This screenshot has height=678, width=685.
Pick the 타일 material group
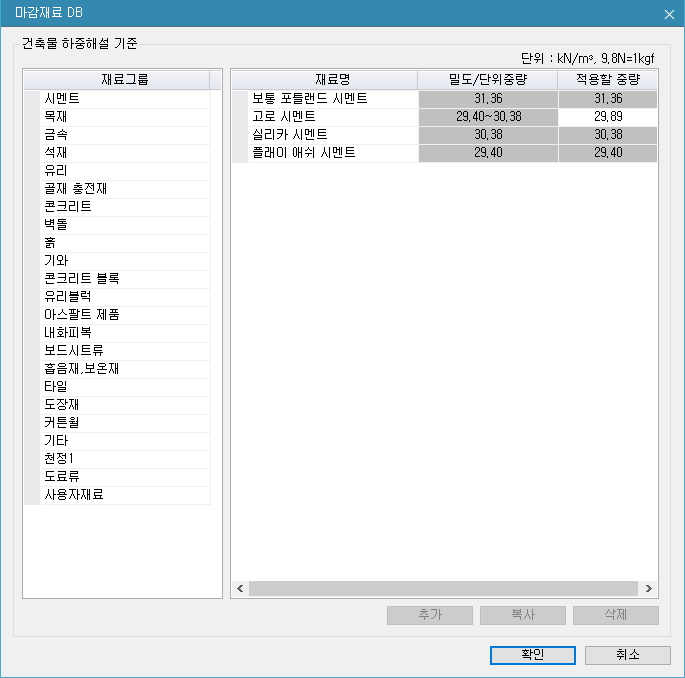[x=125, y=387]
